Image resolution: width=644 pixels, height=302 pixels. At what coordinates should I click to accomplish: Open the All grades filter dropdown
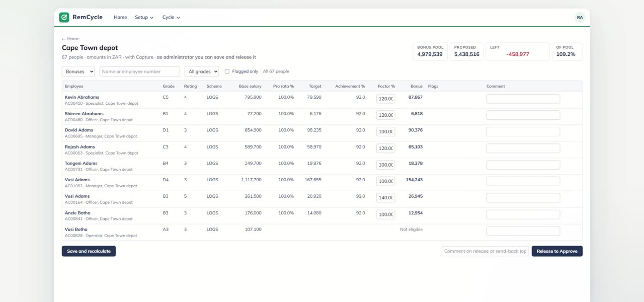pyautogui.click(x=202, y=71)
